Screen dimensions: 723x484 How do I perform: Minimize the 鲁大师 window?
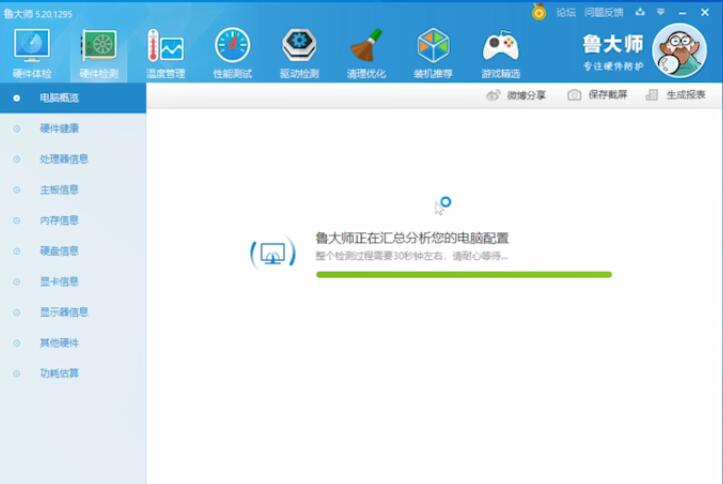(x=682, y=13)
